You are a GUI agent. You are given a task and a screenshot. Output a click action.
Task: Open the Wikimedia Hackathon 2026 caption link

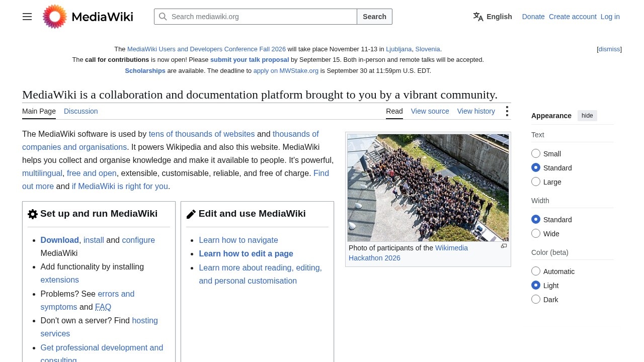[408, 253]
